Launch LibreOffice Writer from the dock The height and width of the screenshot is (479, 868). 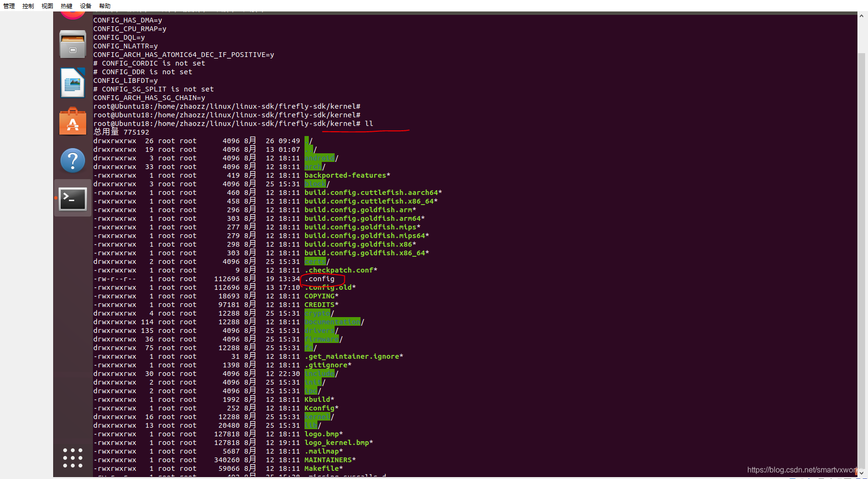coord(72,82)
